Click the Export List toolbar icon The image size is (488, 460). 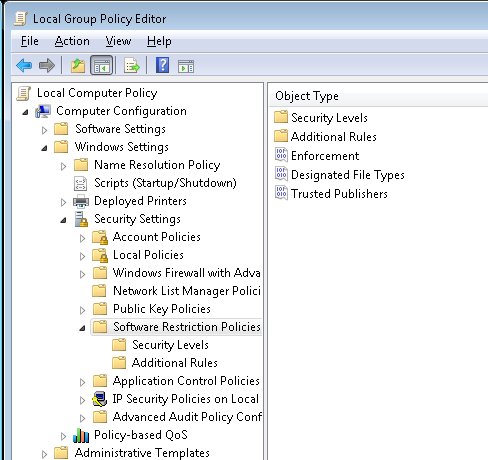[x=132, y=65]
